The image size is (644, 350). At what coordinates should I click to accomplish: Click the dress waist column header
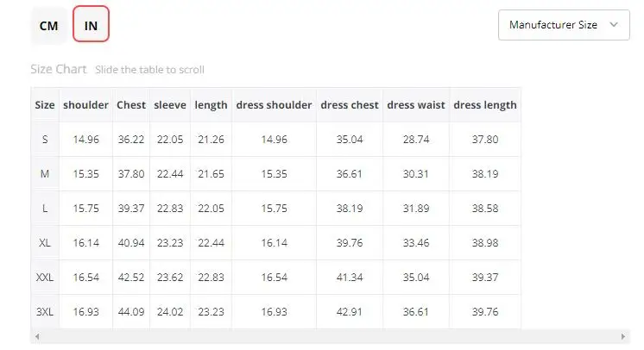point(416,105)
